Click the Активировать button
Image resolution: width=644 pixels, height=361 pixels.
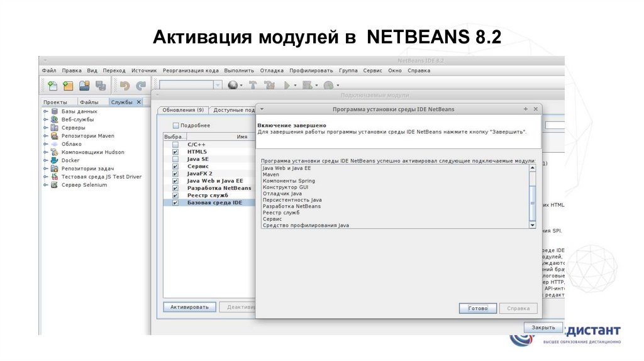189,307
